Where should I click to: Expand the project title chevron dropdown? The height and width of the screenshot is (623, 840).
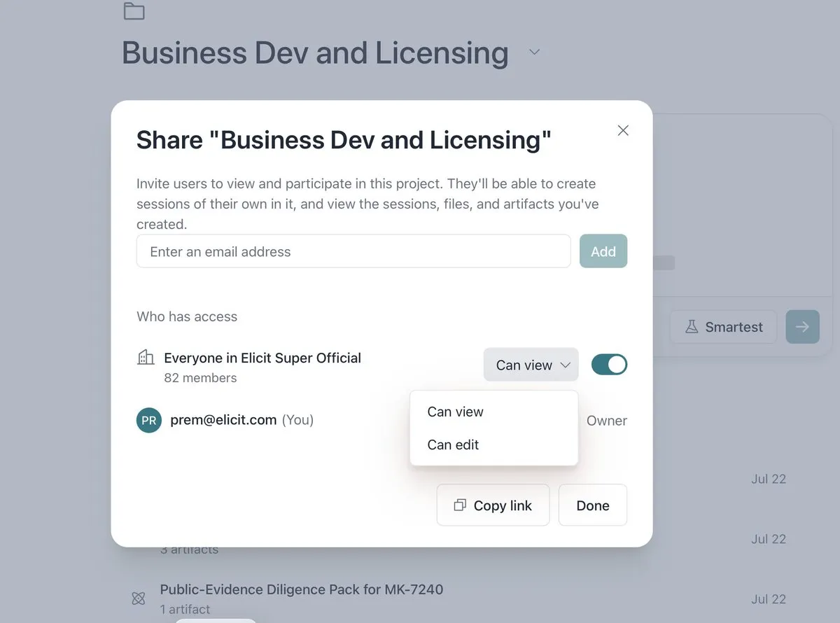coord(534,52)
